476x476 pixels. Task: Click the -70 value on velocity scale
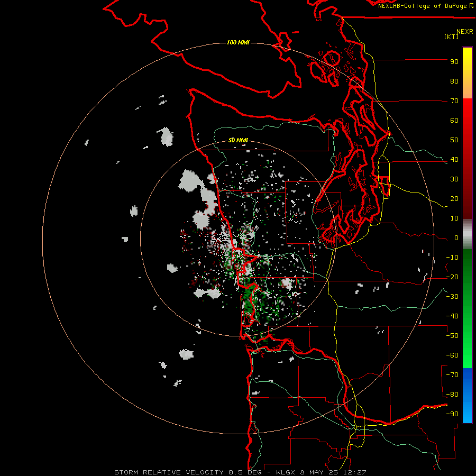coord(452,375)
